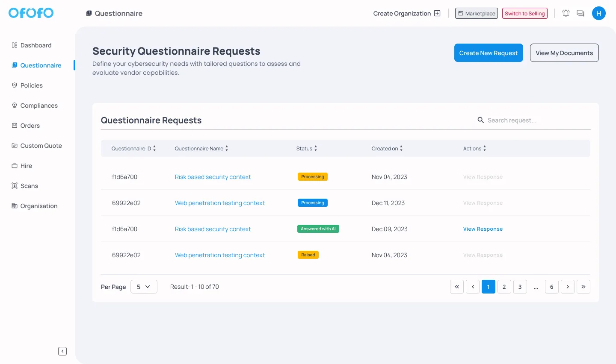This screenshot has height=364, width=616.
Task: Click the Ofofo logo
Action: tap(31, 13)
